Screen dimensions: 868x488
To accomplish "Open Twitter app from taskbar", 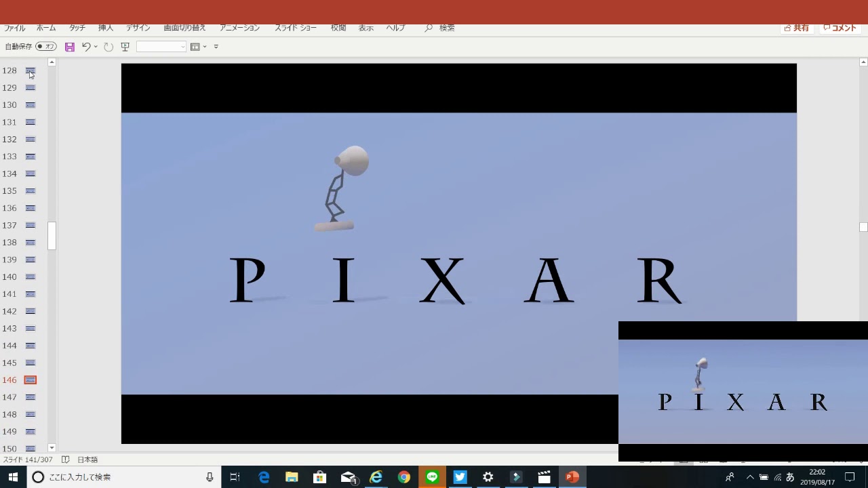I will tap(460, 477).
